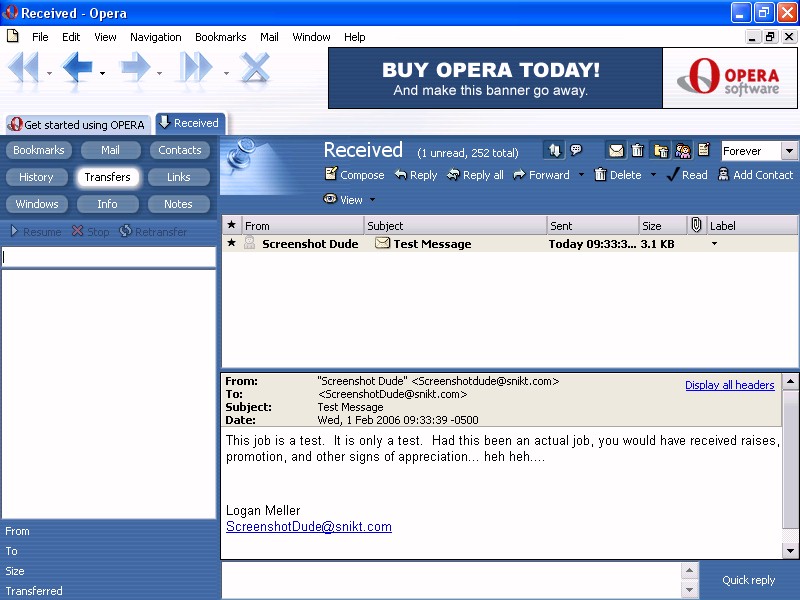
Task: Toggle the folder-with-trash filter button
Action: point(661,151)
